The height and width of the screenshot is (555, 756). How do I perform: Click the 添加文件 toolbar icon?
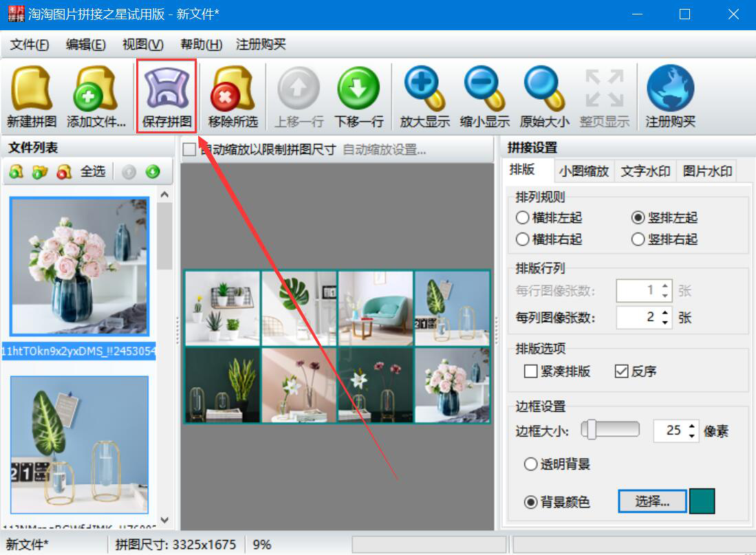tap(96, 97)
